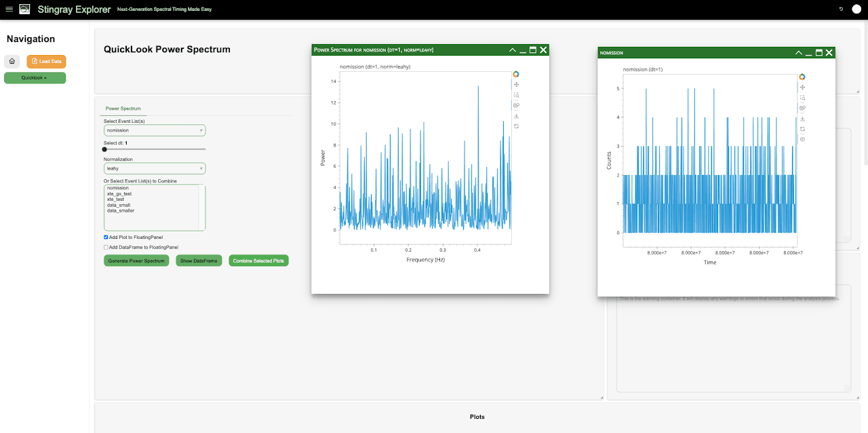Click the Select dt slider track
Image resolution: width=868 pixels, height=433 pixels.
[x=155, y=149]
